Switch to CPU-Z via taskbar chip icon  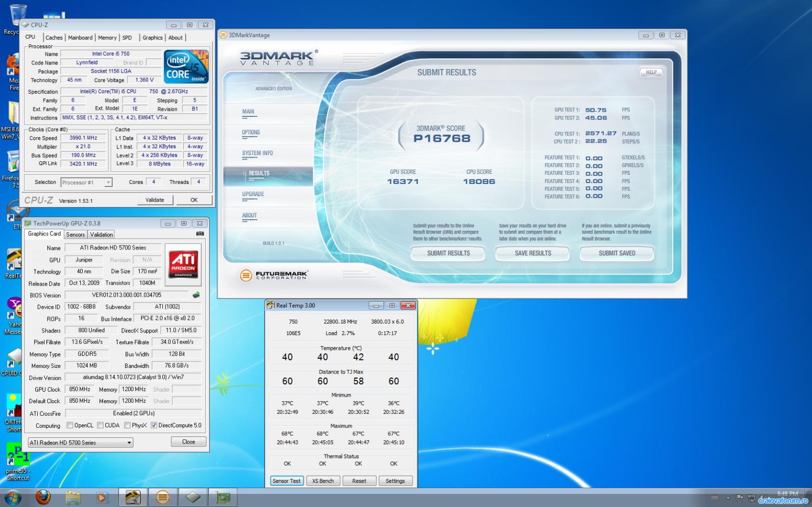click(x=193, y=497)
